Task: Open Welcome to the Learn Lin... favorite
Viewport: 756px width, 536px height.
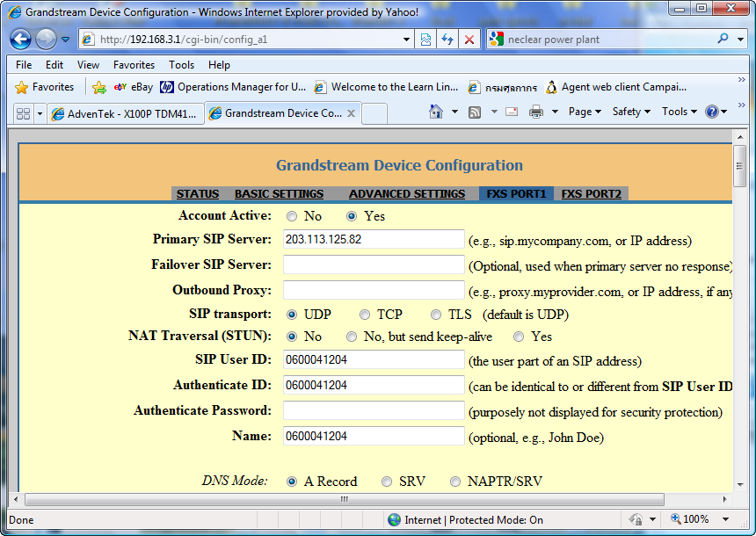Action: [386, 87]
